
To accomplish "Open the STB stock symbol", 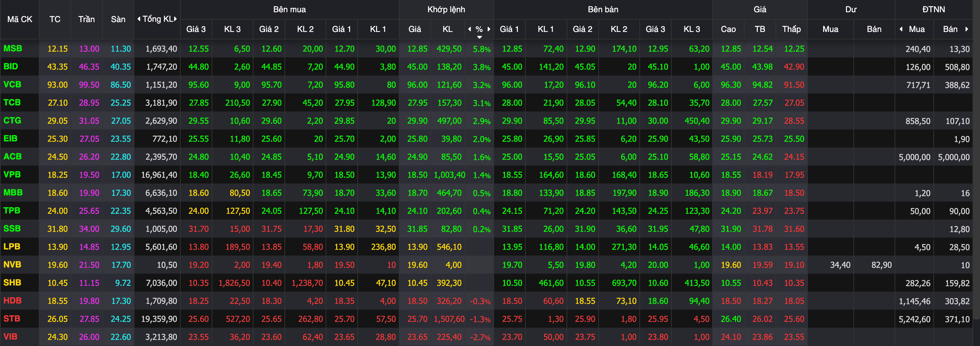I will [12, 319].
